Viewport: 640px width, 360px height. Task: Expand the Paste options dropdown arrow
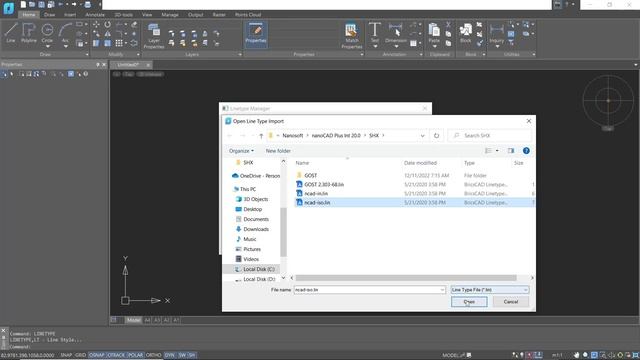434,46
